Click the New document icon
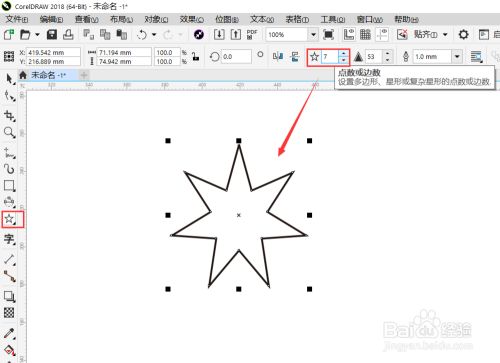500x363 pixels. click(9, 34)
